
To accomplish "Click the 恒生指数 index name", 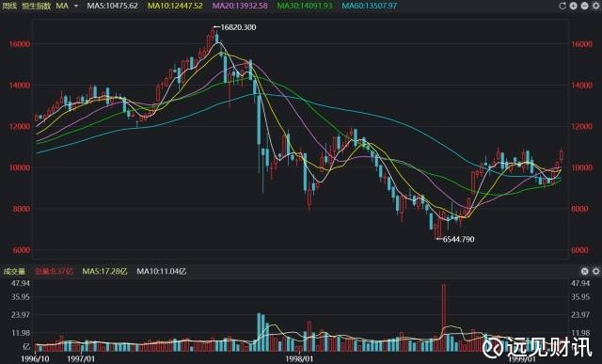I will [x=36, y=6].
